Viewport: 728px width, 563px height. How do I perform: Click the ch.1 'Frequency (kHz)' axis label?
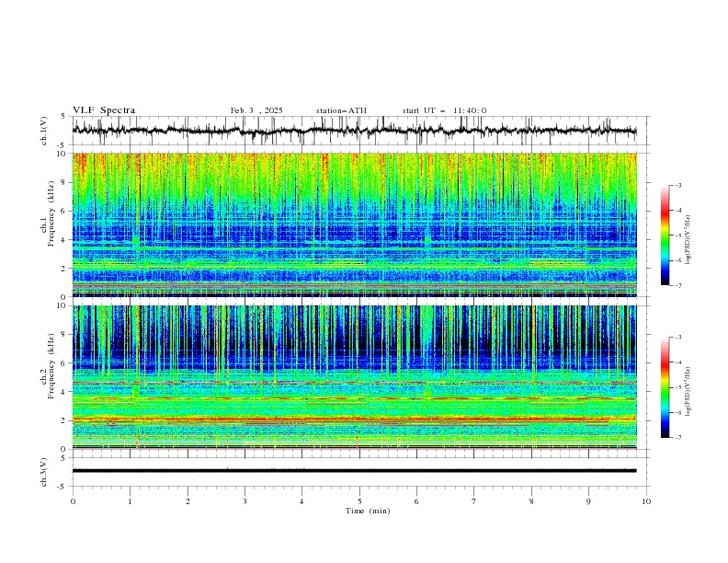51,213
